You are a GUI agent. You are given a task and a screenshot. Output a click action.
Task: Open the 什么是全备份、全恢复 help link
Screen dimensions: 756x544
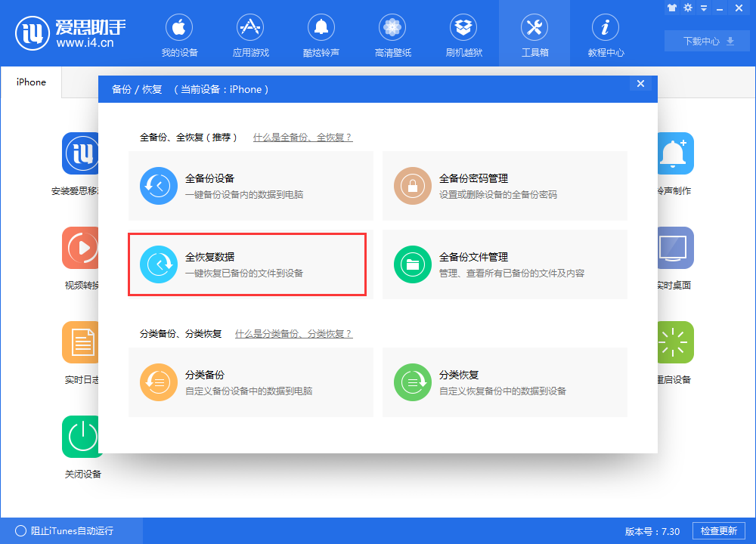pyautogui.click(x=302, y=127)
